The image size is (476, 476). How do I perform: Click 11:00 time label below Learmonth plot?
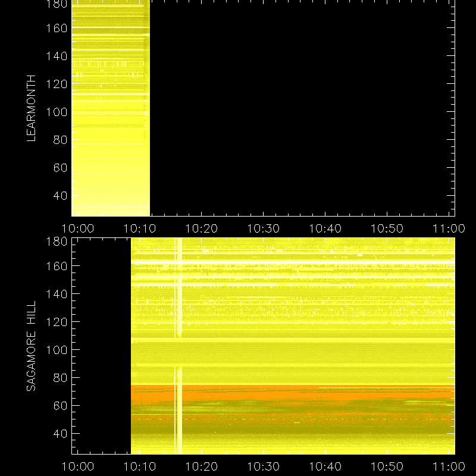point(449,228)
